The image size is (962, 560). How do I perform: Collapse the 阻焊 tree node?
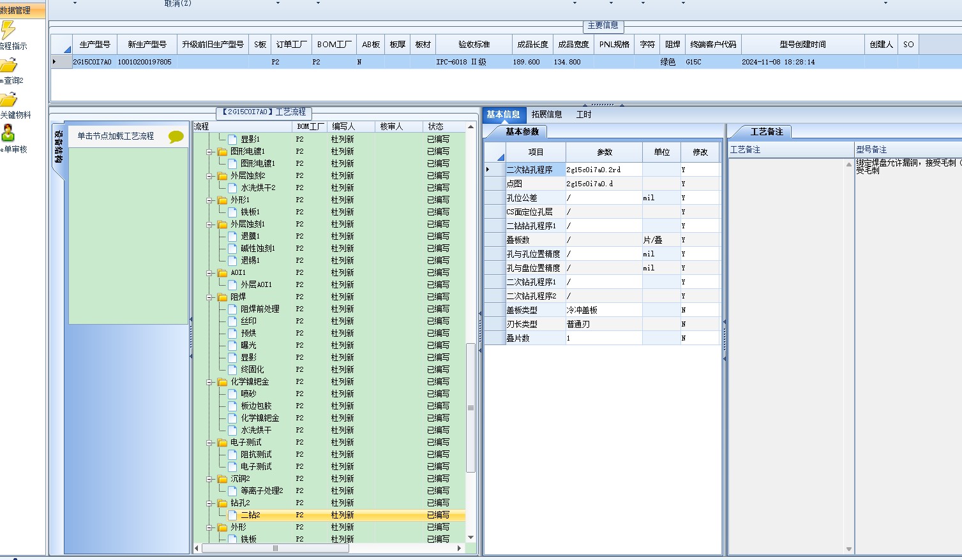pyautogui.click(x=209, y=297)
